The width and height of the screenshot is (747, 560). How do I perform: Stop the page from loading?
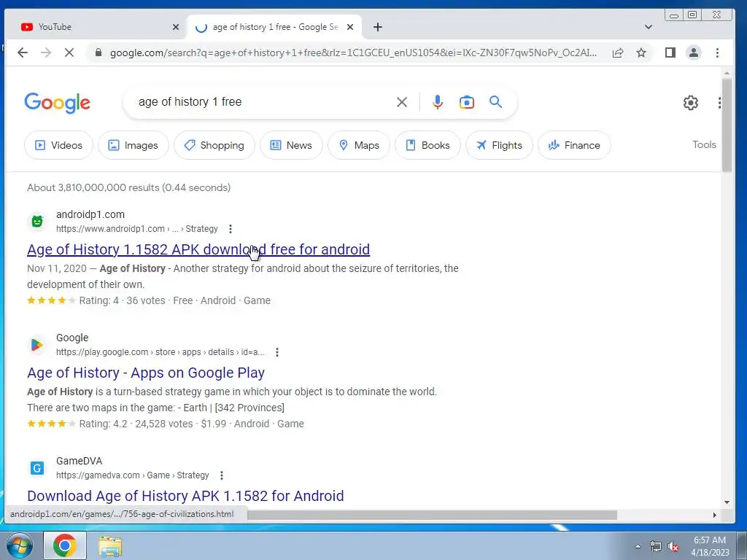pos(69,52)
